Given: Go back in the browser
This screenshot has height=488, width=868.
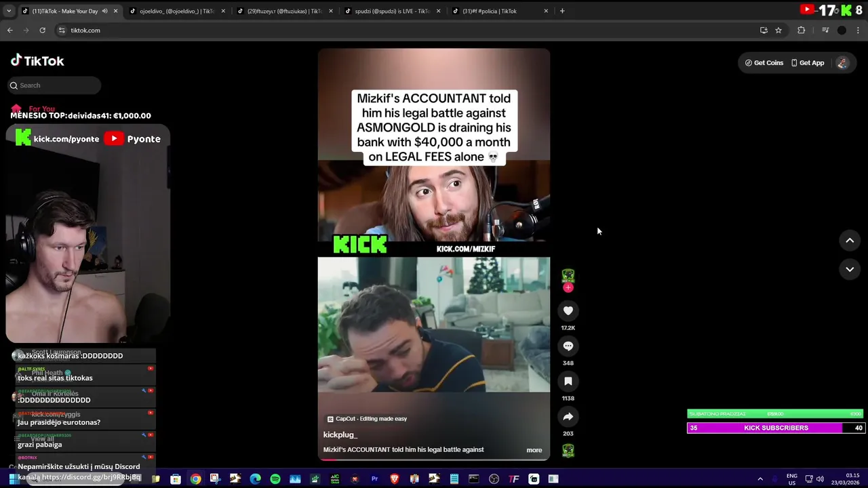Looking at the screenshot, I should [10, 30].
